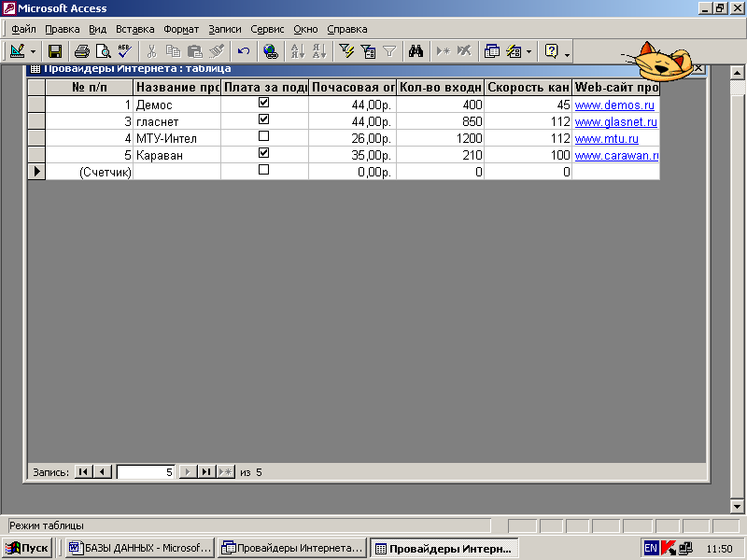The image size is (747, 560).
Task: Open the Вставка menu
Action: (x=134, y=30)
